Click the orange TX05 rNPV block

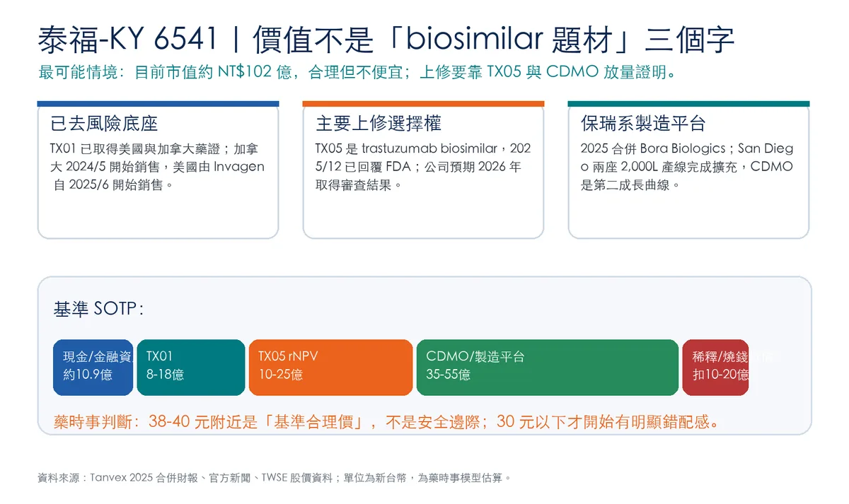click(x=330, y=368)
